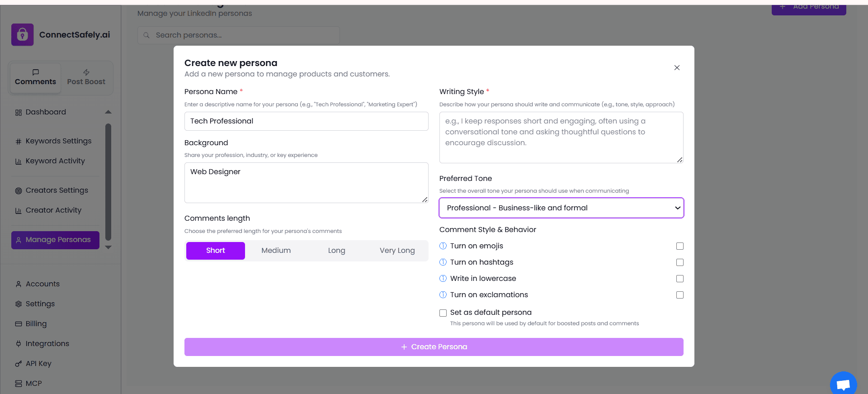Click the API Key icon in sidebar
The image size is (868, 394).
click(18, 363)
